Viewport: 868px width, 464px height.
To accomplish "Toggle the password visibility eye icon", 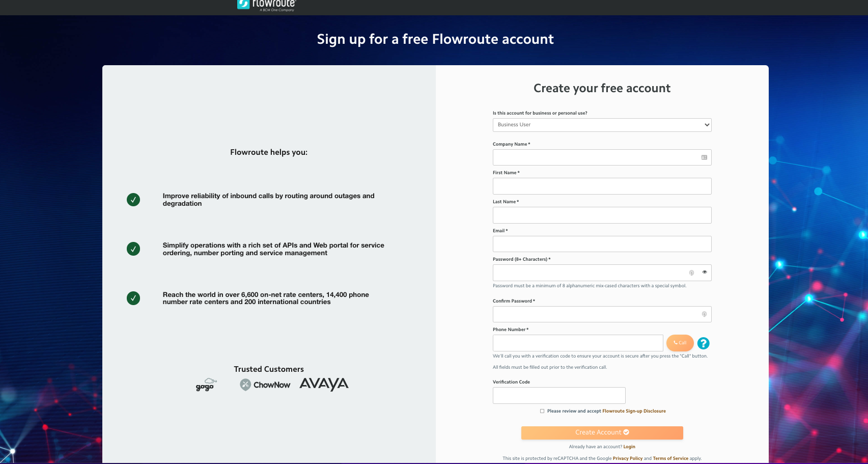I will [705, 272].
